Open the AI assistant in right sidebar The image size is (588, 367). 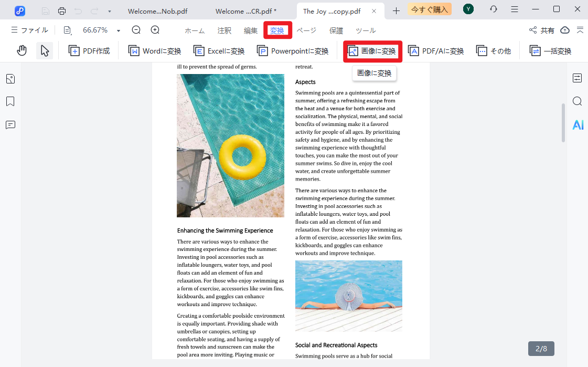point(578,125)
